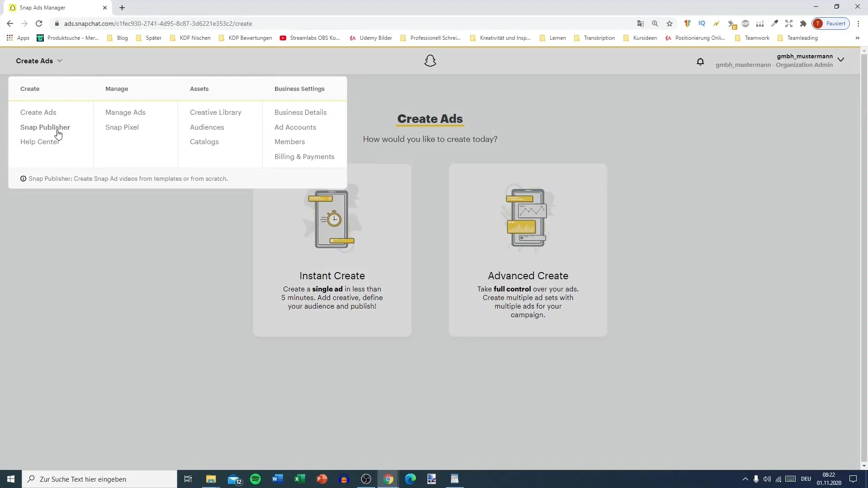
Task: Open the Teamwork bookmark folder
Action: tap(752, 38)
